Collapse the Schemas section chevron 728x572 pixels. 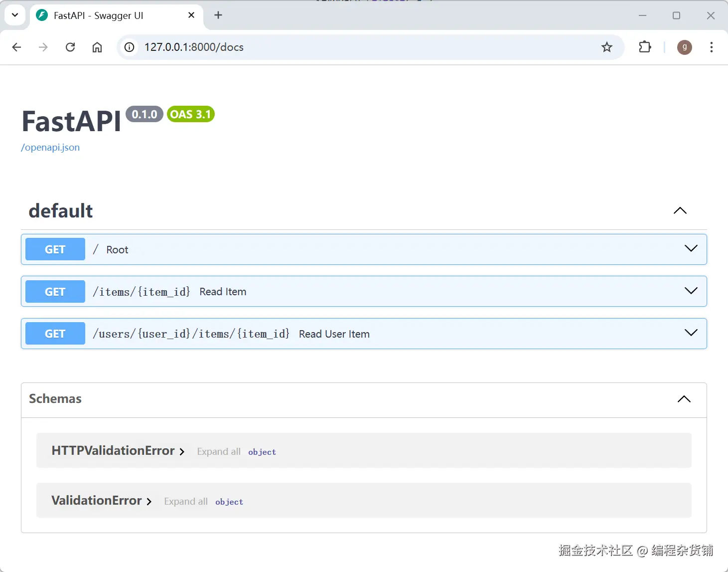click(684, 399)
